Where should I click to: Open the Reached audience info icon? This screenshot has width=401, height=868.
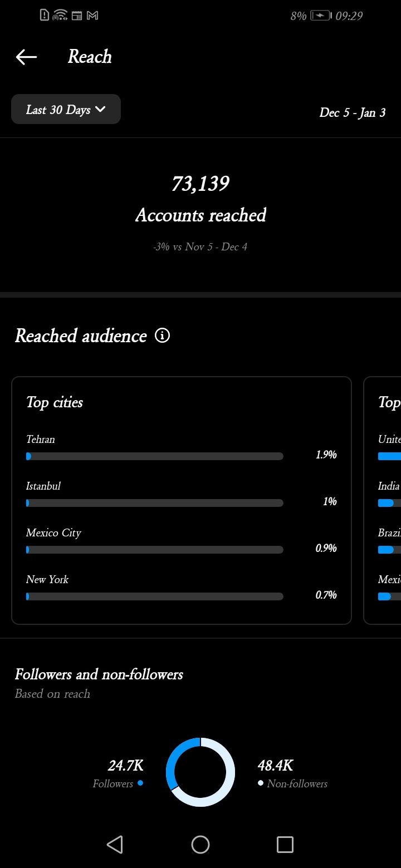[162, 336]
